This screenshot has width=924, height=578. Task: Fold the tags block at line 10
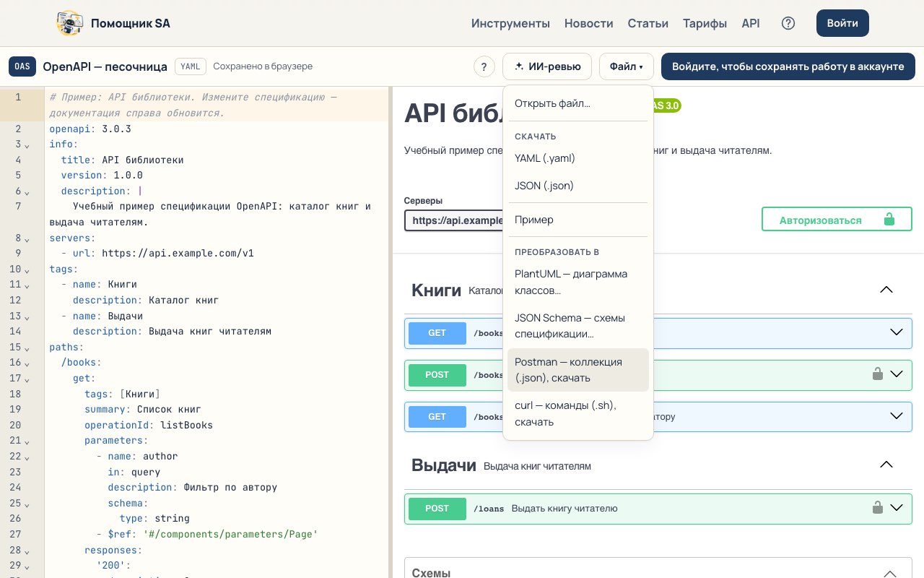tap(27, 270)
